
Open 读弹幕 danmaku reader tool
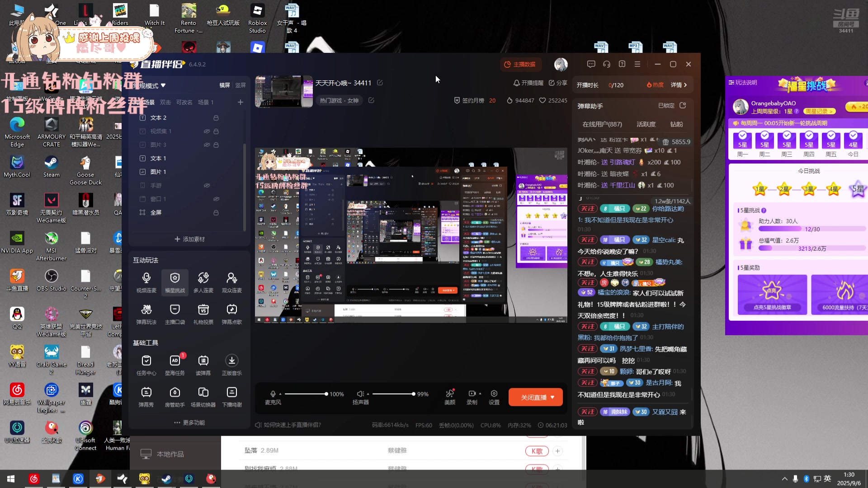pos(203,365)
